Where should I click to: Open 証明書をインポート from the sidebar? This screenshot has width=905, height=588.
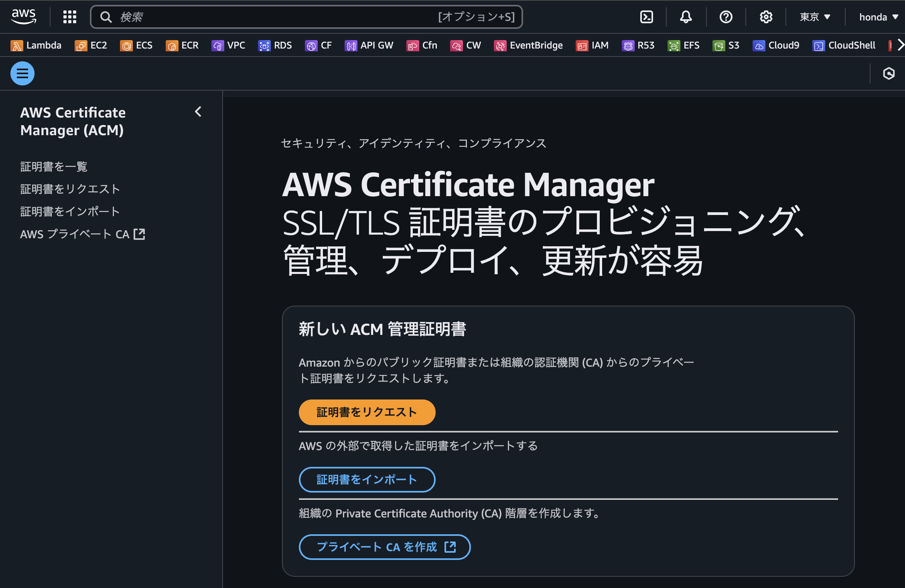pyautogui.click(x=69, y=211)
